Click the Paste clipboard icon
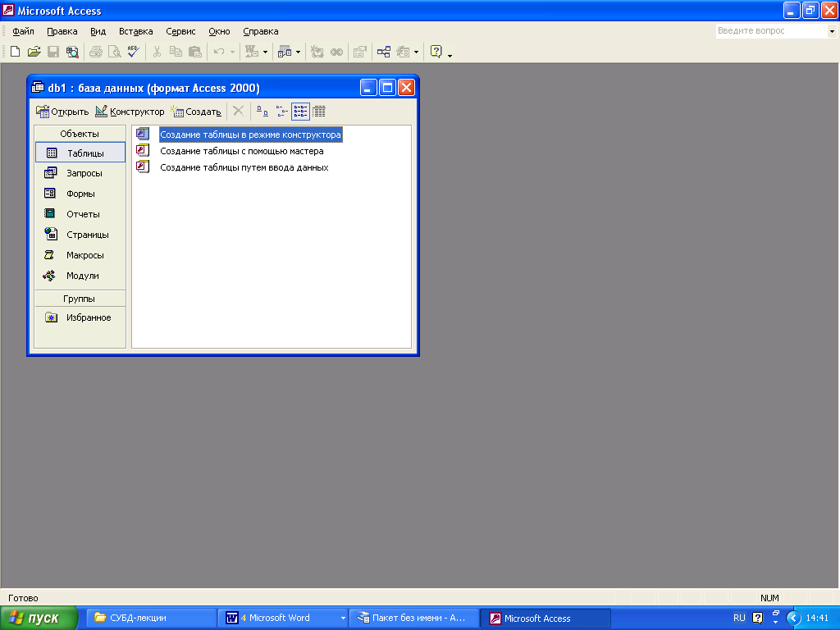Image resolution: width=840 pixels, height=630 pixels. [x=195, y=52]
